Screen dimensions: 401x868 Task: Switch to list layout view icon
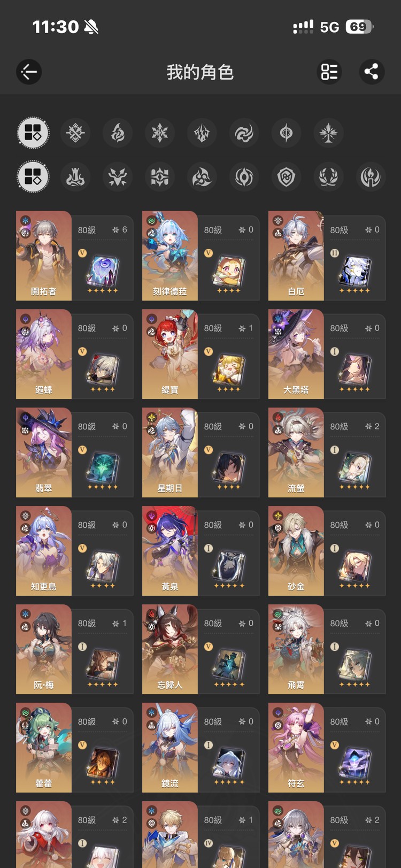tap(329, 72)
